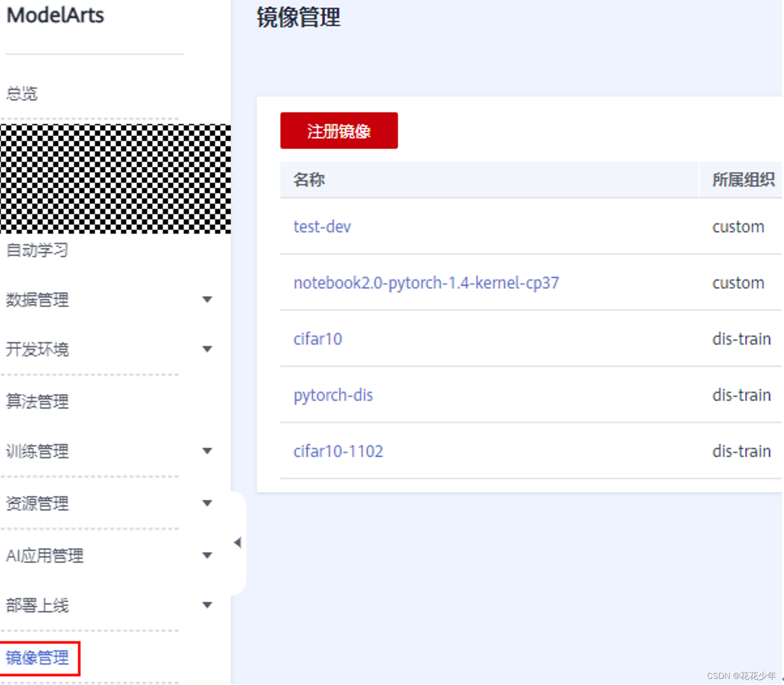Open 算法管理 from the sidebar
The height and width of the screenshot is (685, 784).
(x=36, y=401)
